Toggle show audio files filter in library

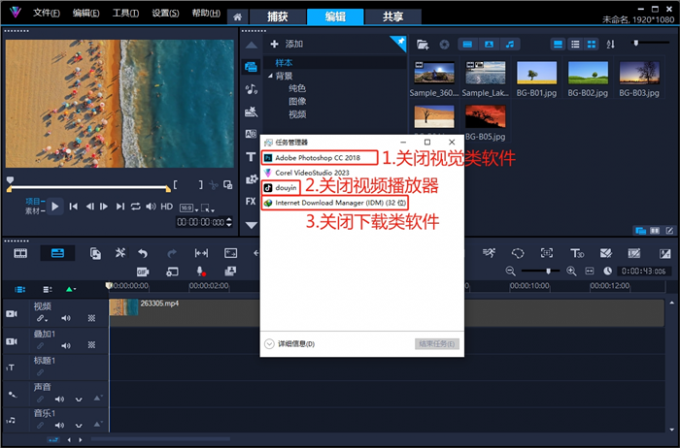tap(510, 44)
